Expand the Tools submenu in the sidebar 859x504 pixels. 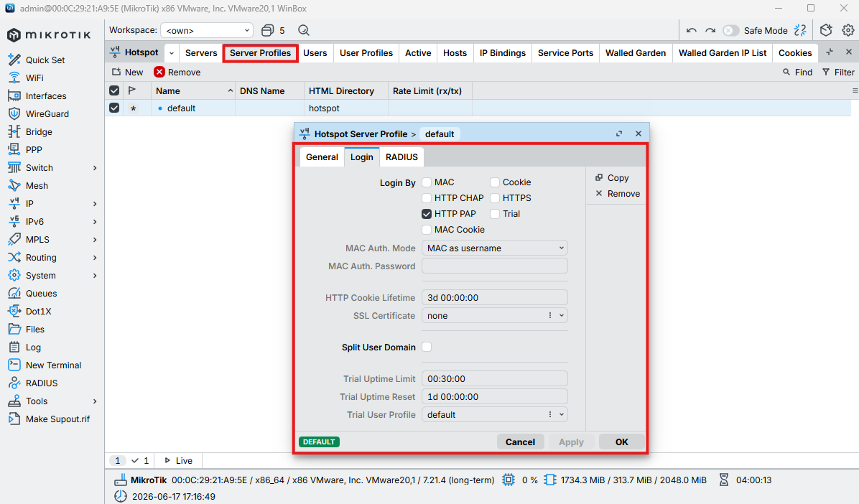(x=95, y=401)
